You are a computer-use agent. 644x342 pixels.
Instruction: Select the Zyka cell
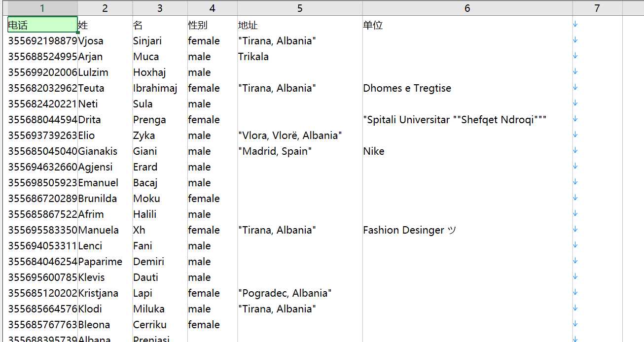click(x=160, y=136)
